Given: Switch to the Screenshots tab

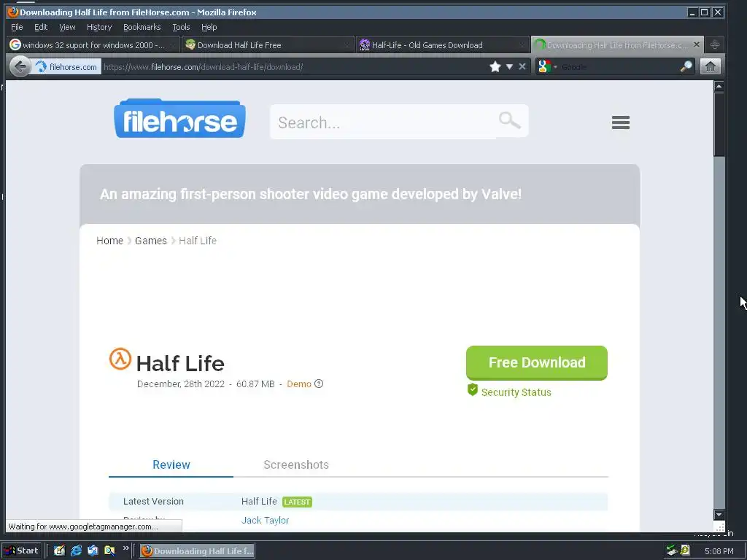Looking at the screenshot, I should click(x=296, y=464).
